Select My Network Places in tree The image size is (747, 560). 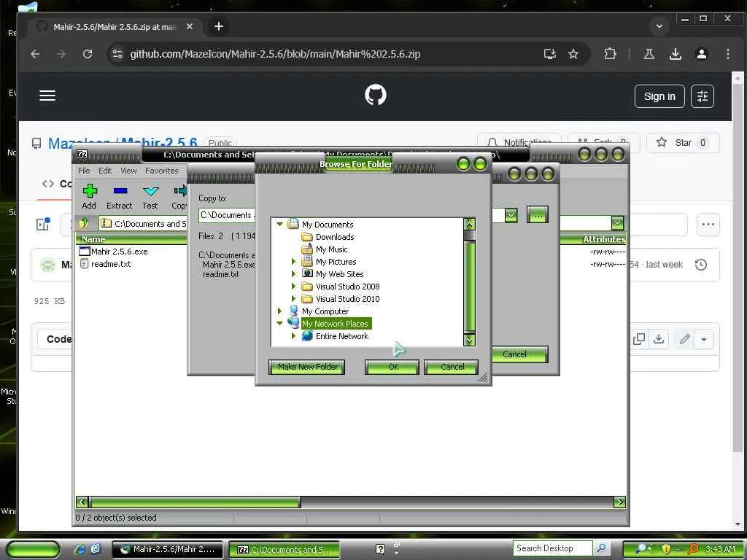tap(336, 323)
